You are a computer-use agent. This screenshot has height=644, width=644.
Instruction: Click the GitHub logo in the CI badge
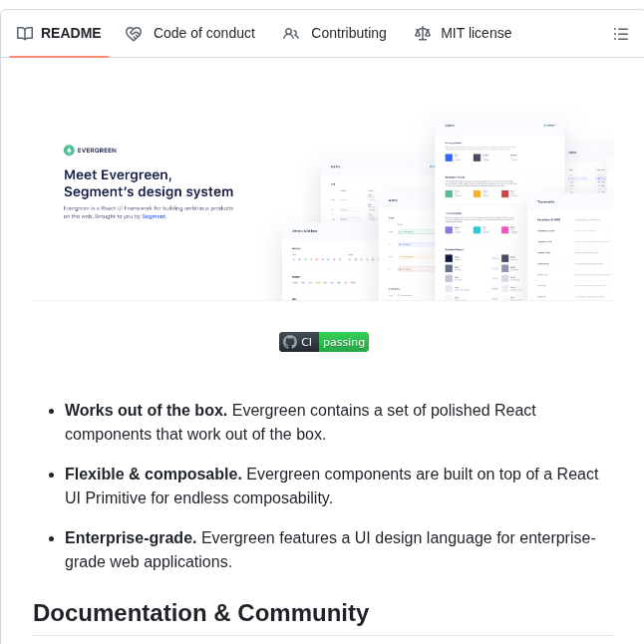pos(290,342)
